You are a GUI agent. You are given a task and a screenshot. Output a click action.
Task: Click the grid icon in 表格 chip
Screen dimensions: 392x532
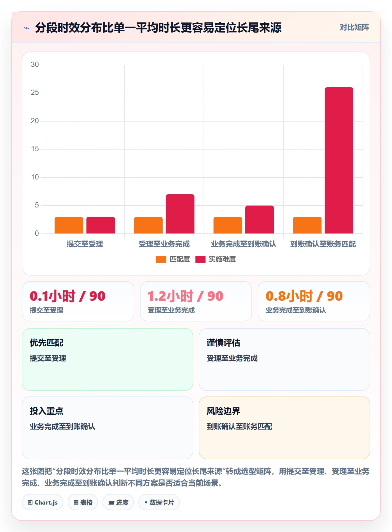(76, 503)
